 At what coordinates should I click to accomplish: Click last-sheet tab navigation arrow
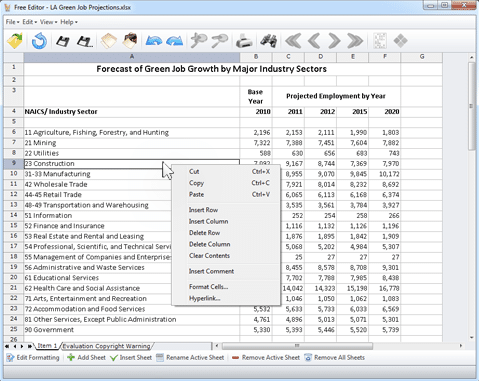coord(30,346)
